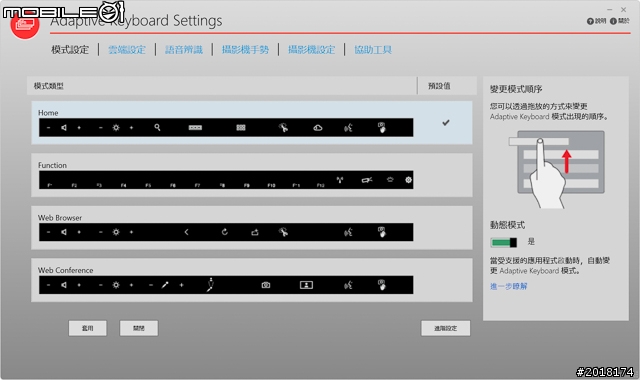Click the F10 key in the Function row
640x380 pixels.
click(271, 185)
